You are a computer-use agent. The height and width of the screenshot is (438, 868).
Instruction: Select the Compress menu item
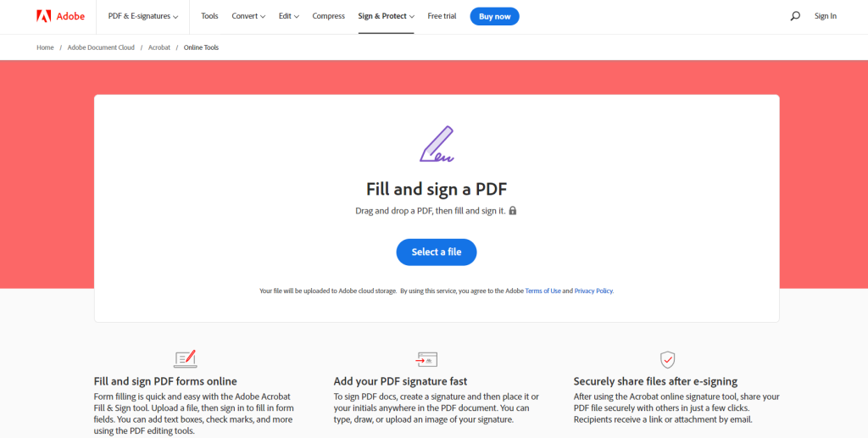[329, 16]
